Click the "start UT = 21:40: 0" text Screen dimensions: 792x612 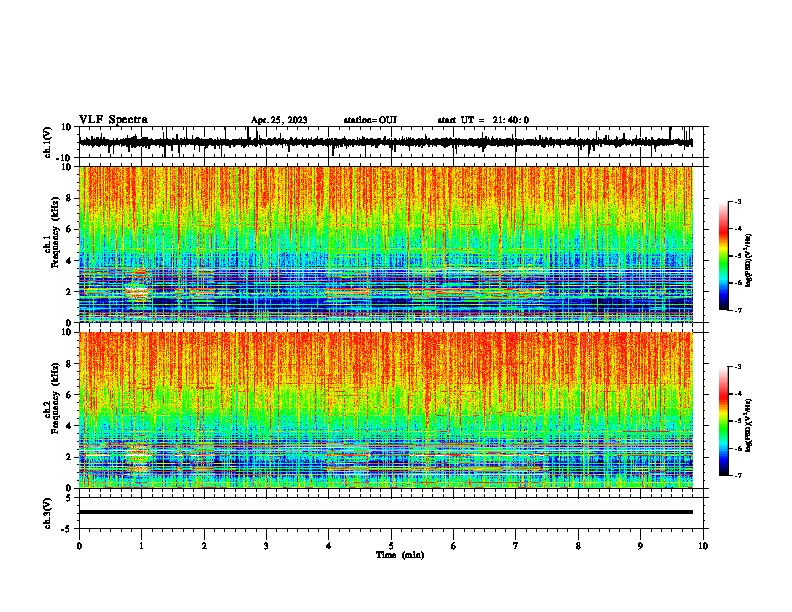[x=483, y=120]
